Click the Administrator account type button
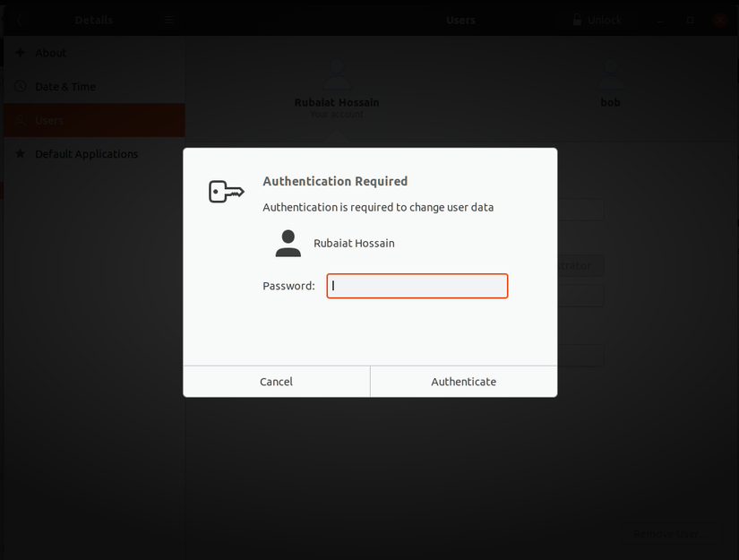Screen dimensions: 739x560 [x=580, y=266]
